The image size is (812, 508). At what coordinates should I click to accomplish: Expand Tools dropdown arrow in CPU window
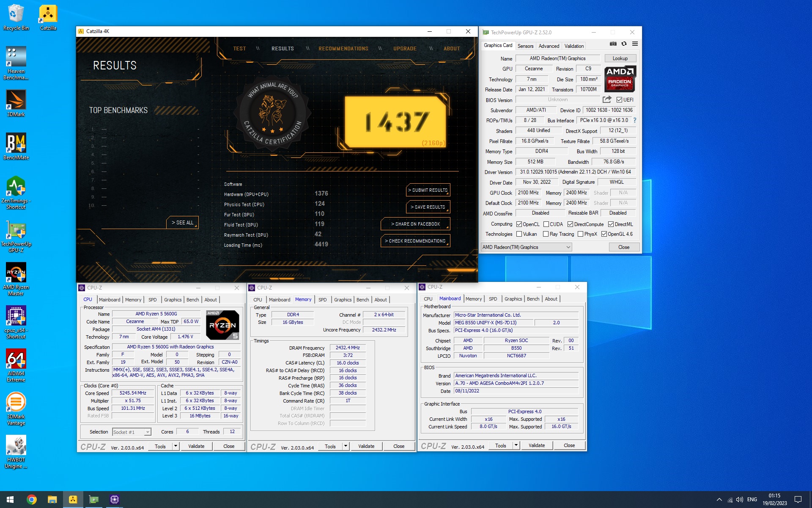176,446
